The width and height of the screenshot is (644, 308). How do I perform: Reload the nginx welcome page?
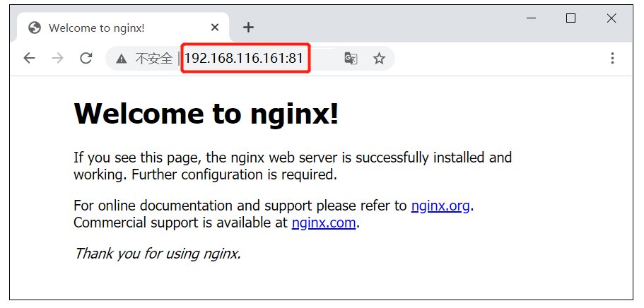tap(86, 59)
